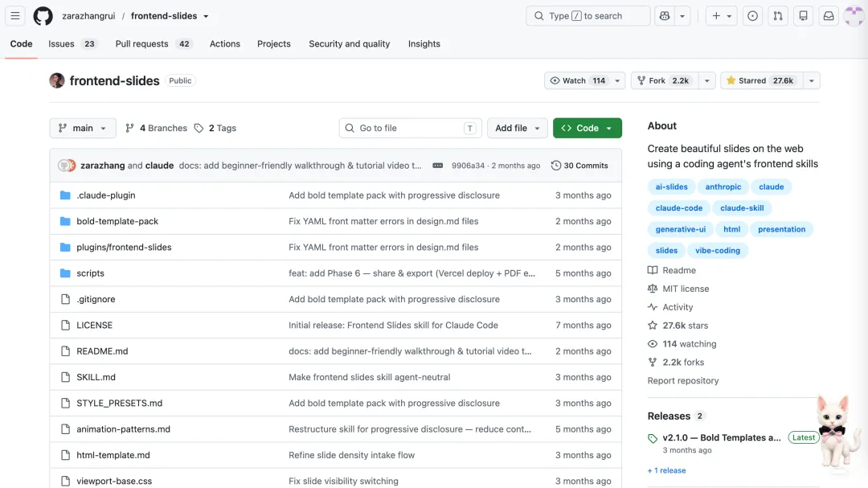The width and height of the screenshot is (868, 488).
Task: Open the + 1 release link
Action: (x=666, y=470)
